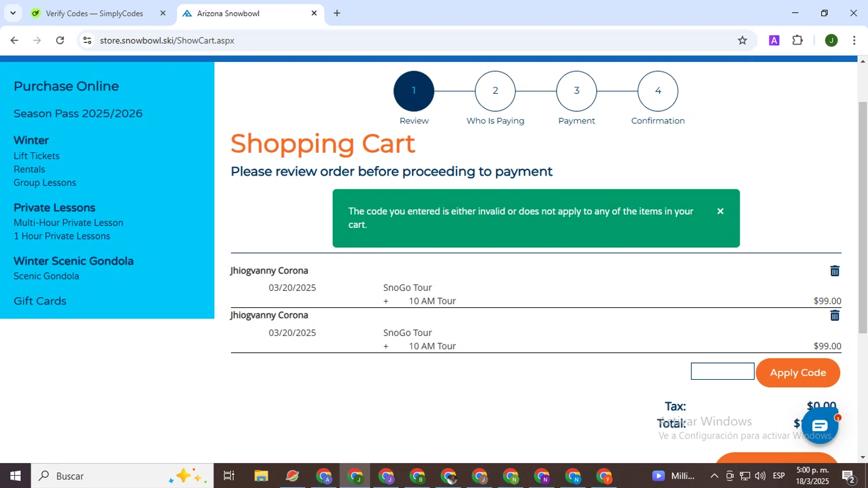Bookmark this page with the star icon
The width and height of the screenshot is (868, 488).
[742, 41]
